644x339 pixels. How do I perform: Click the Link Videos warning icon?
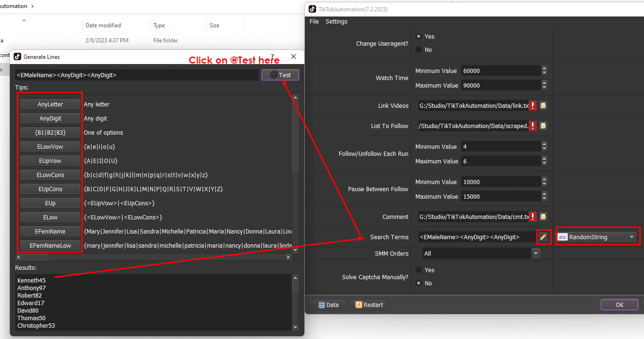coord(533,106)
